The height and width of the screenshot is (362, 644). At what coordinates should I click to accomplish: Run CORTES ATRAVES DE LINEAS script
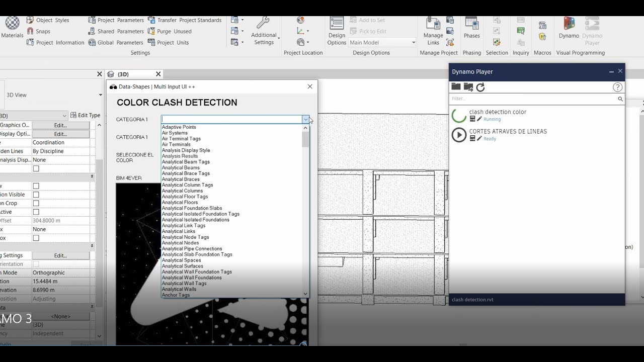459,135
